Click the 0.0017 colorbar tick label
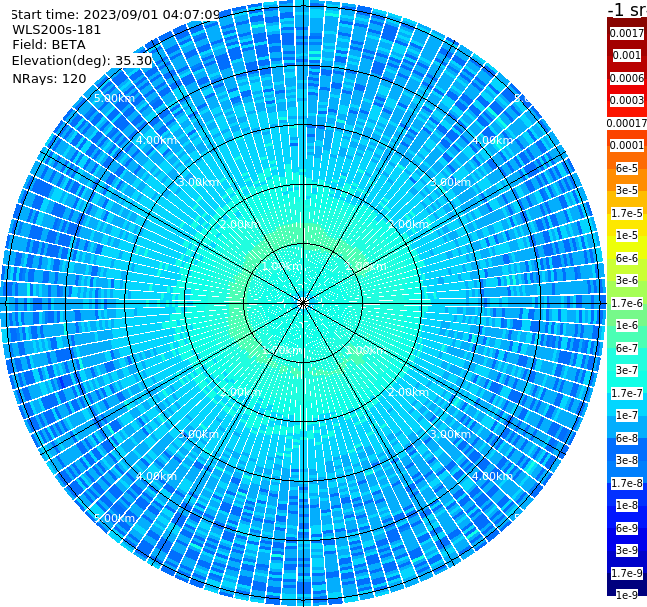The height and width of the screenshot is (607, 647). click(x=627, y=33)
